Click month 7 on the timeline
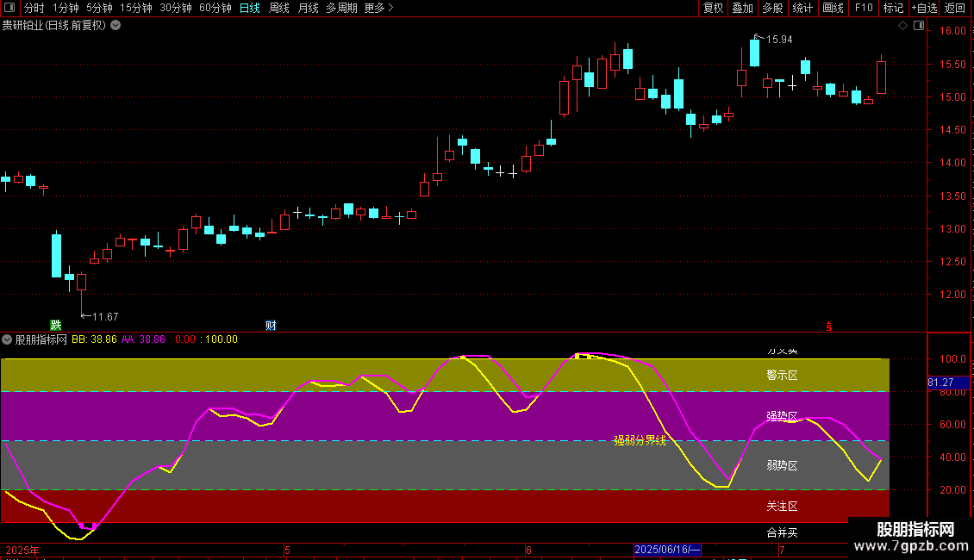Image resolution: width=974 pixels, height=560 pixels. click(x=782, y=550)
